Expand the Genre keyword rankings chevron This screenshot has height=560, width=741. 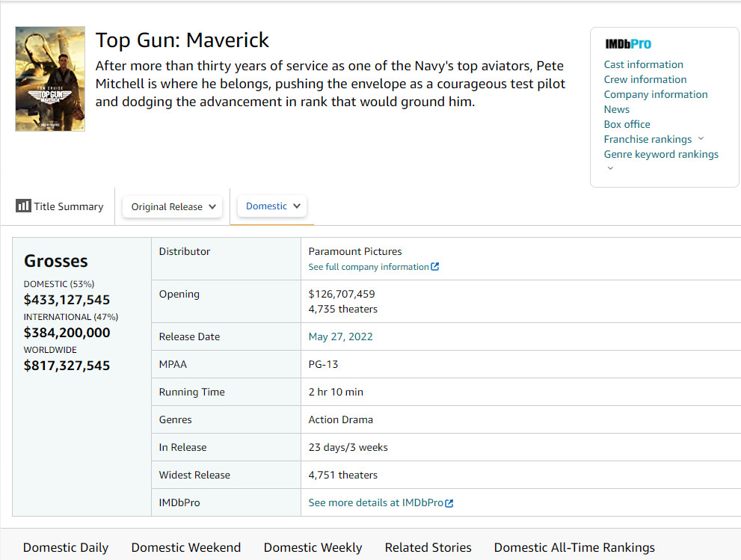[610, 169]
